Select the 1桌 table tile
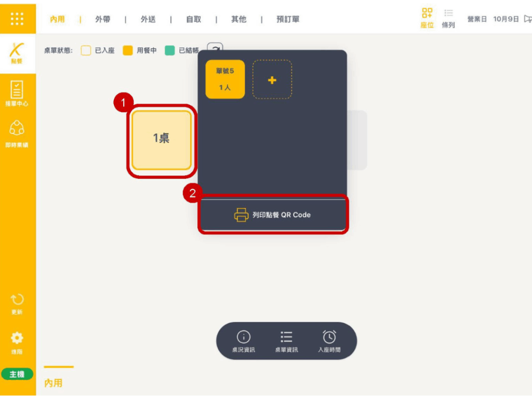Screen dimensions: 532x399 (x=162, y=140)
